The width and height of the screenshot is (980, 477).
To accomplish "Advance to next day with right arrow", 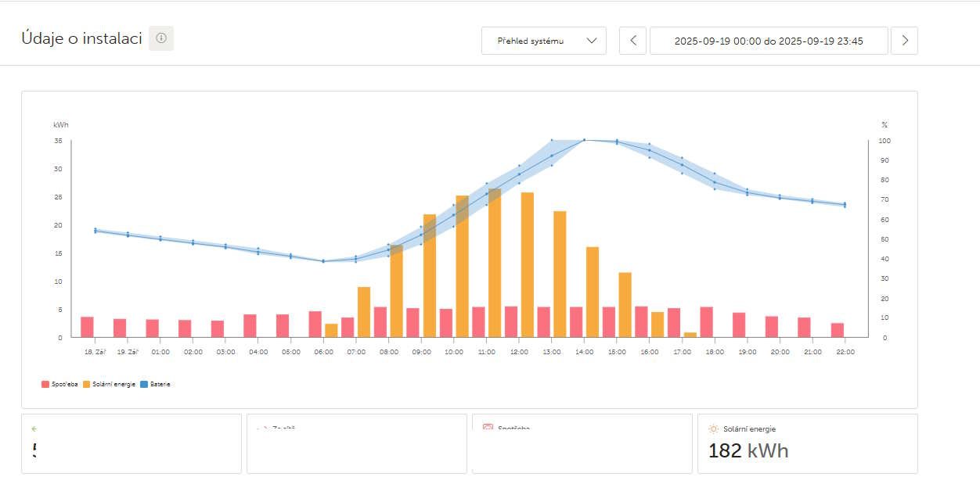I will click(905, 41).
